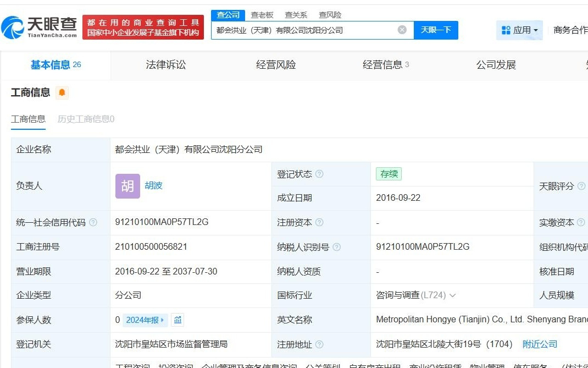Expand the 咨询与调查(L724) industry dropdown
Screen dimensions: 588x368
pos(452,295)
